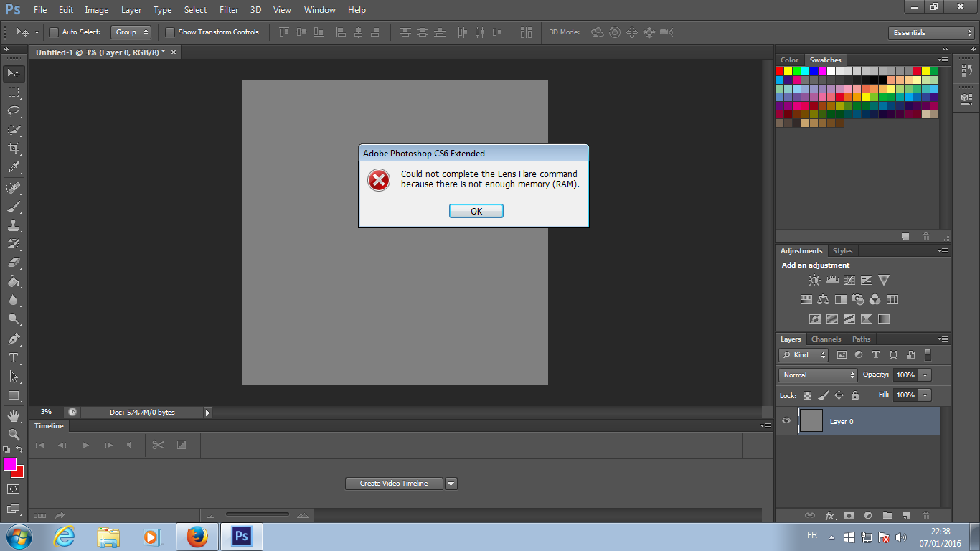Screen dimensions: 980x551
Task: Select the Spot Healing Brush tool
Action: (x=14, y=188)
